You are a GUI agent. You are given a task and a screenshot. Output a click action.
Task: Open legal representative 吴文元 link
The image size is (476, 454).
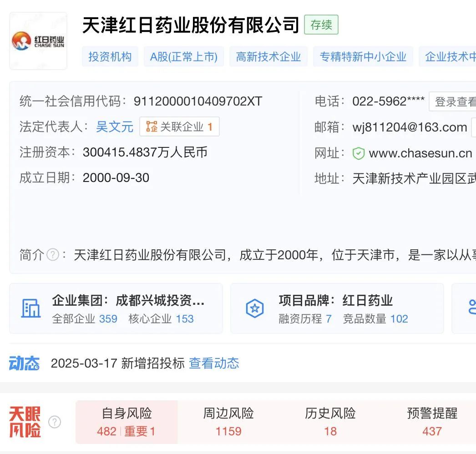click(x=114, y=126)
